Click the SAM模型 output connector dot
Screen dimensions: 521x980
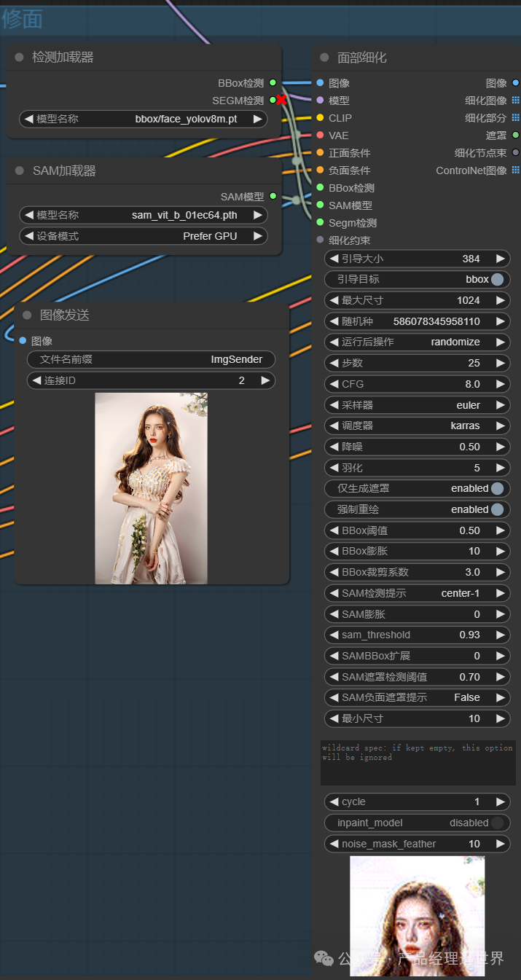pos(273,197)
